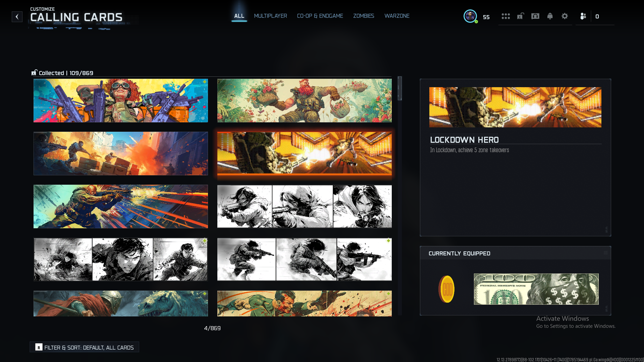
Task: Open the player profile avatar
Action: coord(470,16)
